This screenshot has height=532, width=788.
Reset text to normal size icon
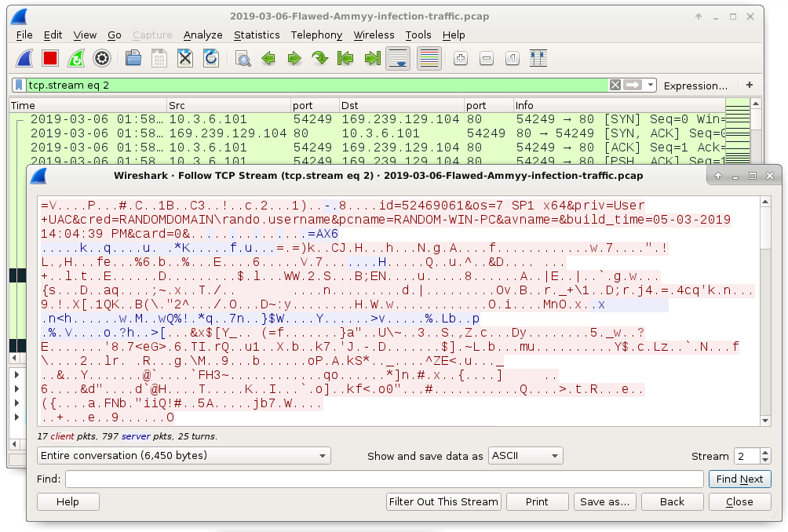click(512, 58)
